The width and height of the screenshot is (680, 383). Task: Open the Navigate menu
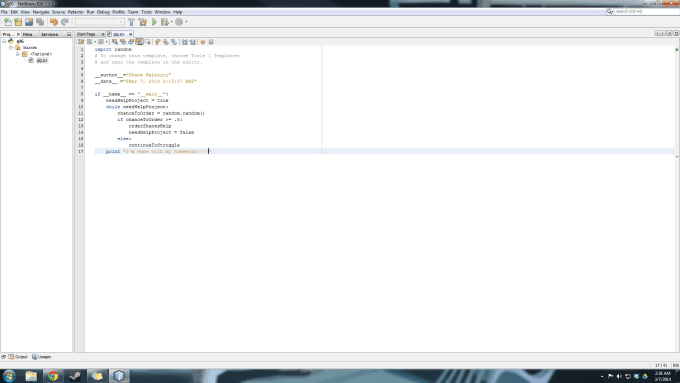coord(41,12)
